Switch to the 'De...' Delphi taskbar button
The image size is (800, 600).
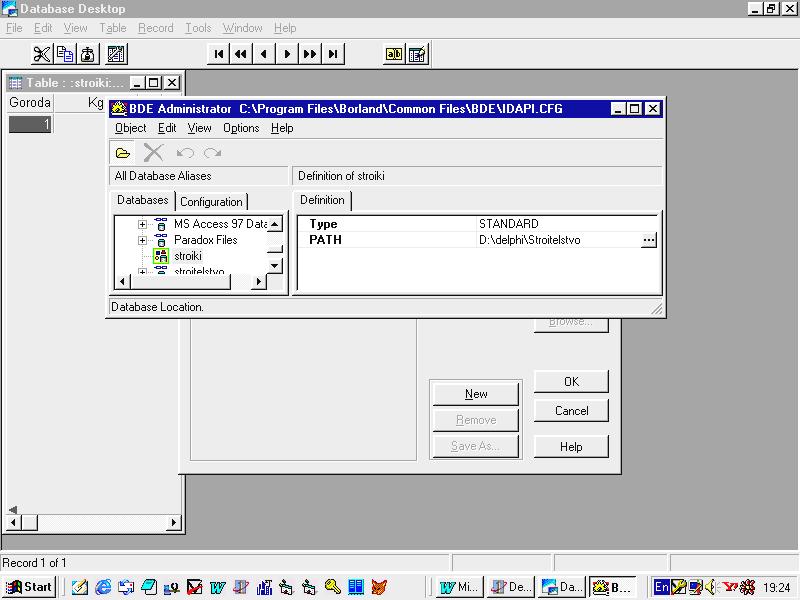(511, 587)
